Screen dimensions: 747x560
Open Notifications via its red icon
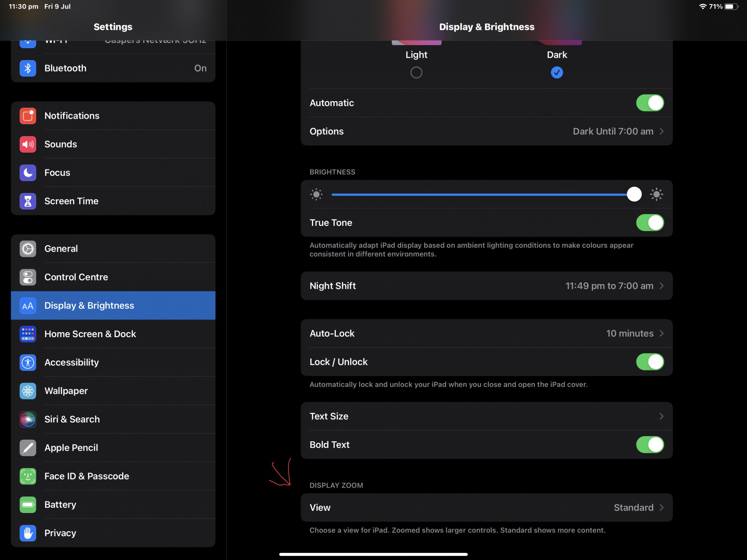click(x=28, y=116)
